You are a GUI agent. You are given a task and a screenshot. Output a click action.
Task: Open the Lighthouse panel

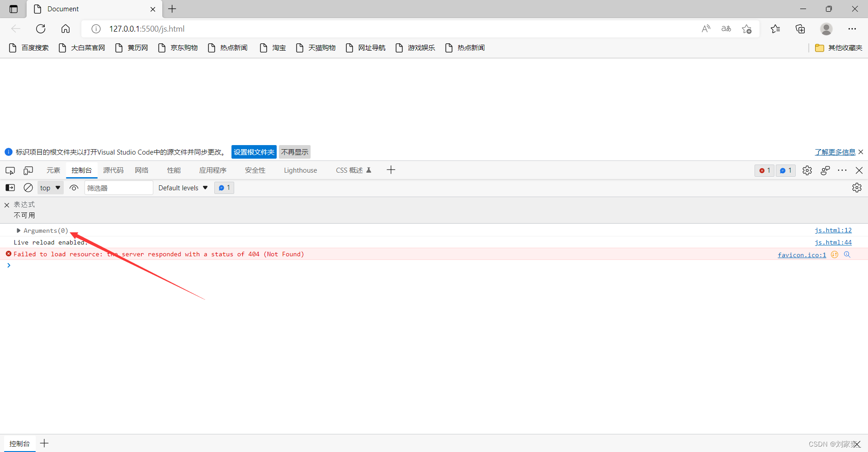click(x=300, y=170)
